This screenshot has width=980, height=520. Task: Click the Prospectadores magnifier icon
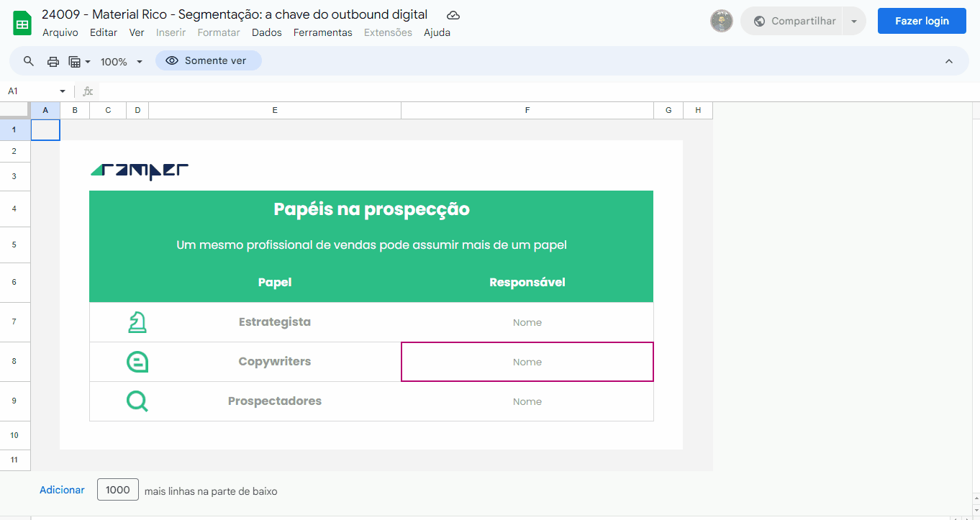(137, 401)
